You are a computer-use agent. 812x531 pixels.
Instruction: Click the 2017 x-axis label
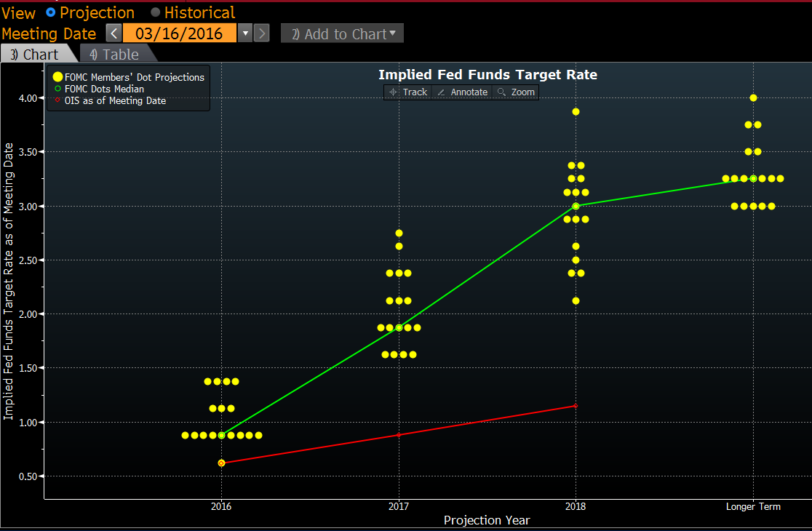click(399, 507)
